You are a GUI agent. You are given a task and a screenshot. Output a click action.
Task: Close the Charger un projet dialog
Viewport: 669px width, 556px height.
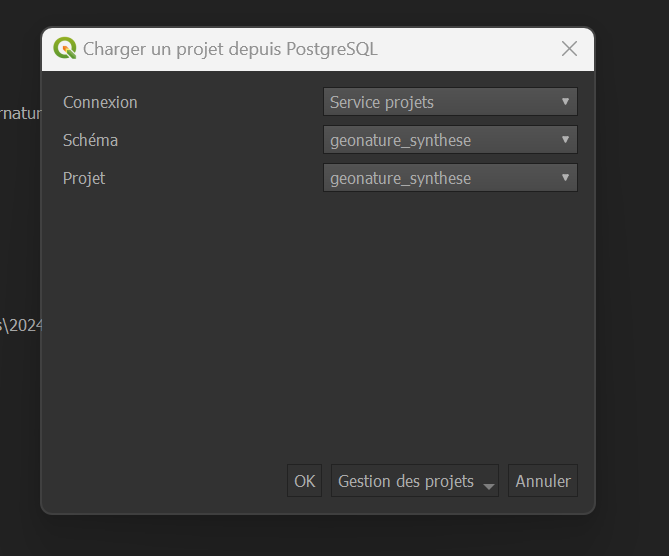point(569,49)
